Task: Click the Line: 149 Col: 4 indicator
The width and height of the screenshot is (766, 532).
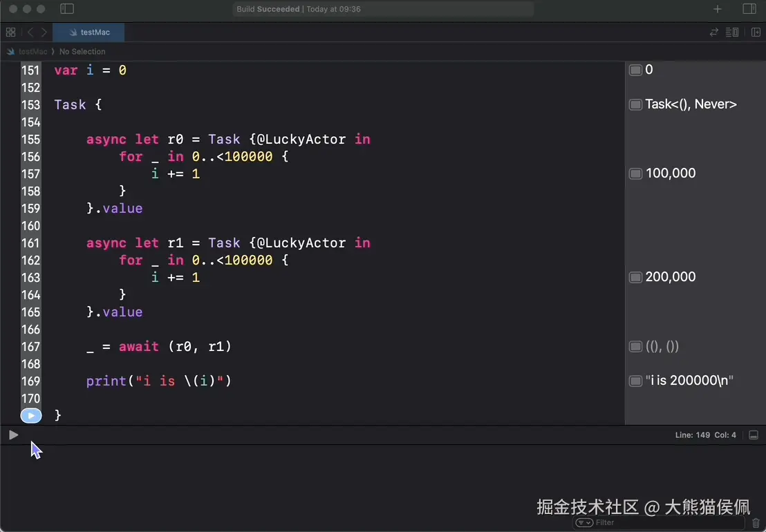Action: click(x=705, y=435)
